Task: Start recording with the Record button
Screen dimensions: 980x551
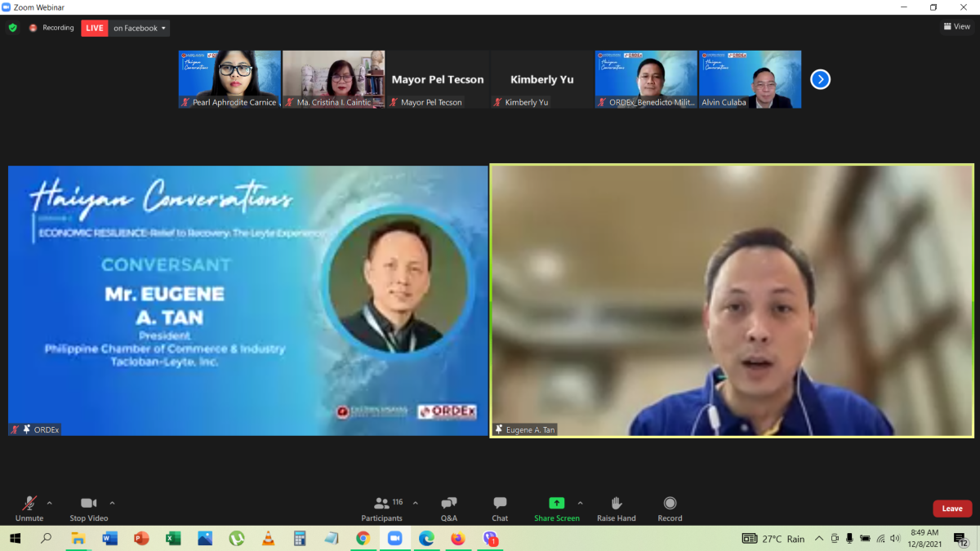Action: coord(670,508)
